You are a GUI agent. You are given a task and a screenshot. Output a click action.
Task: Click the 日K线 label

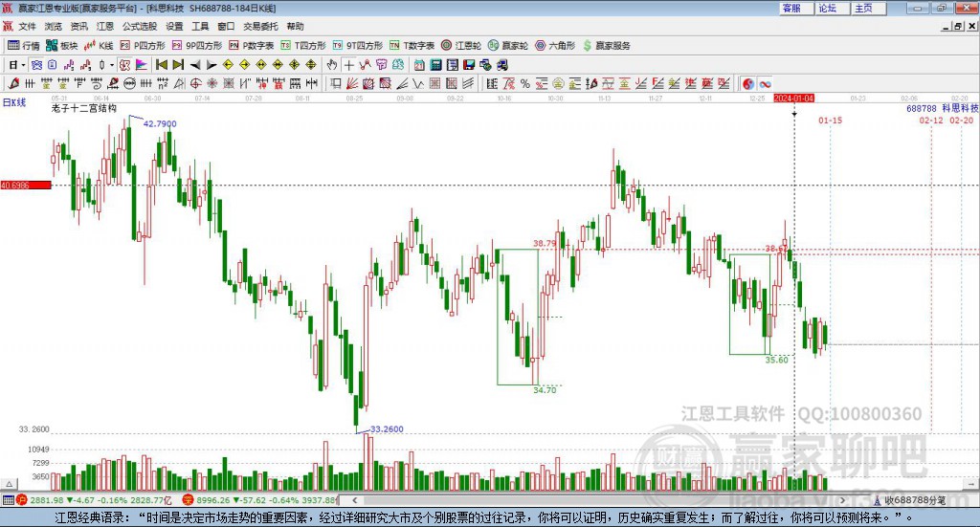pyautogui.click(x=14, y=102)
